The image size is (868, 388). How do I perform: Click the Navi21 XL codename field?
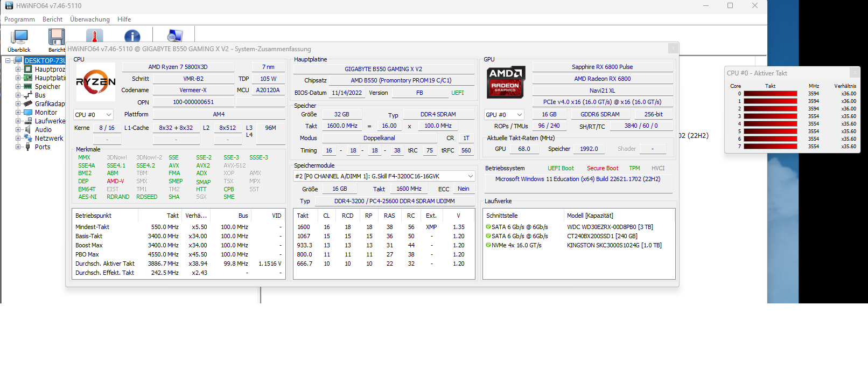[603, 91]
